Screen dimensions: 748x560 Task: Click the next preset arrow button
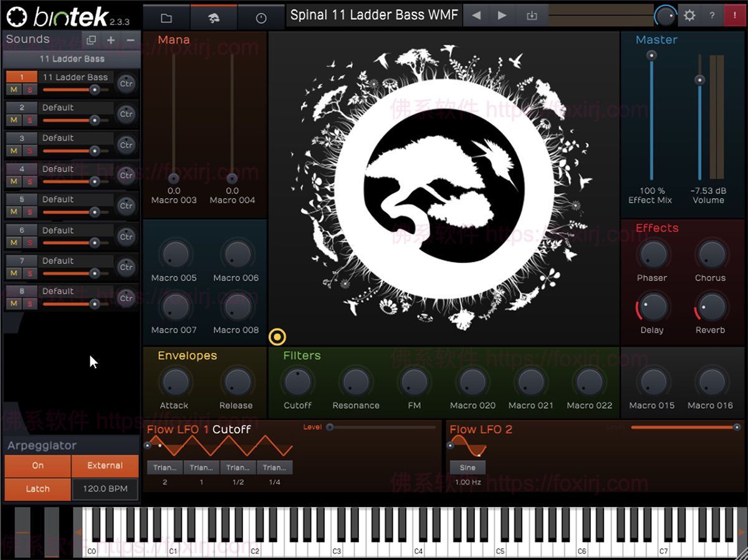[502, 15]
